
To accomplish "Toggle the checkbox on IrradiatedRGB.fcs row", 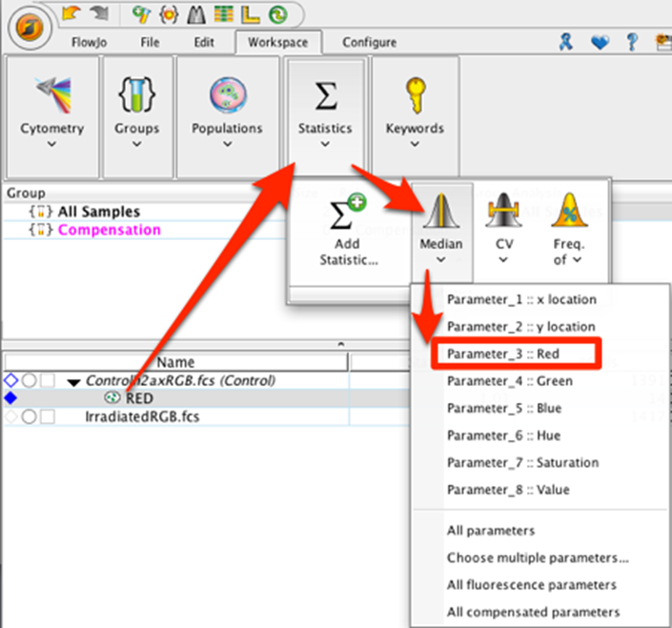I will pos(47,416).
